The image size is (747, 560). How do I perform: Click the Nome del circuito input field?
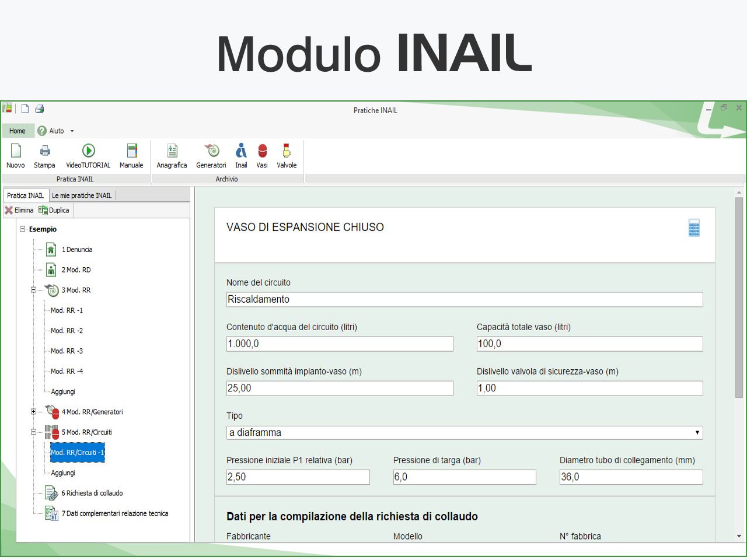(465, 299)
